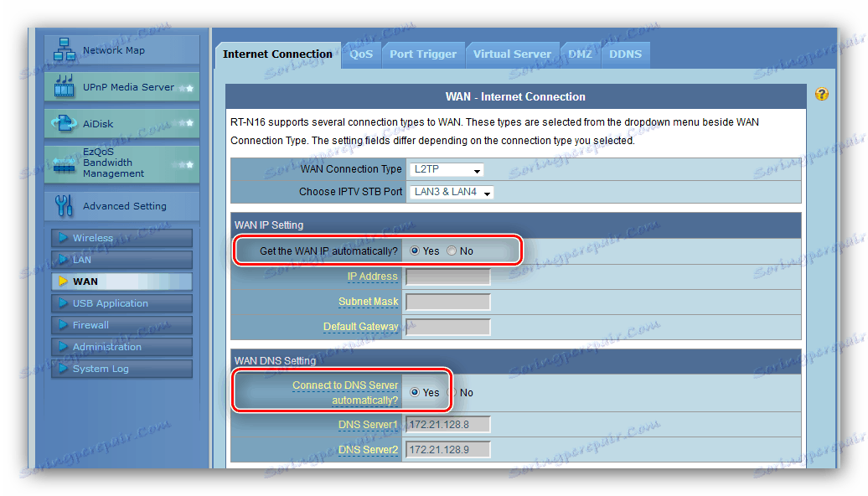The width and height of the screenshot is (868, 496).
Task: Click the EzQoS Bandwidth Management label
Action: (113, 163)
